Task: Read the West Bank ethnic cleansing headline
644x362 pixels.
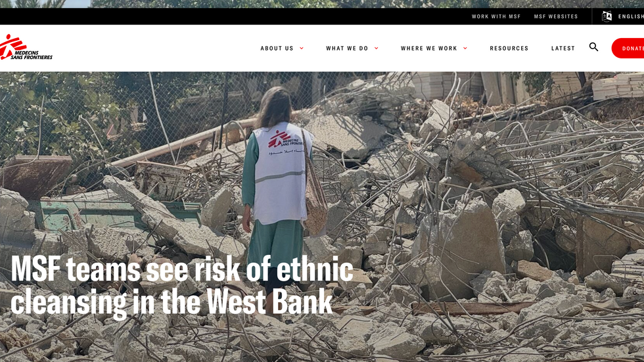Action: click(182, 286)
